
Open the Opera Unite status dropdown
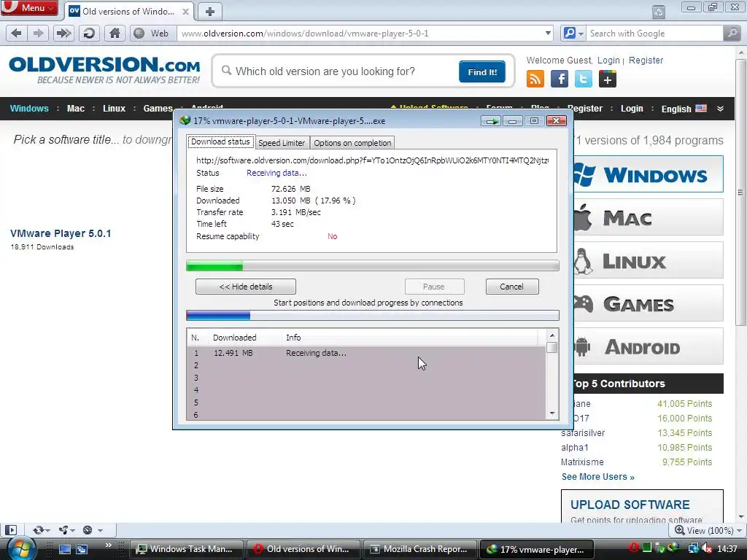pos(66,530)
